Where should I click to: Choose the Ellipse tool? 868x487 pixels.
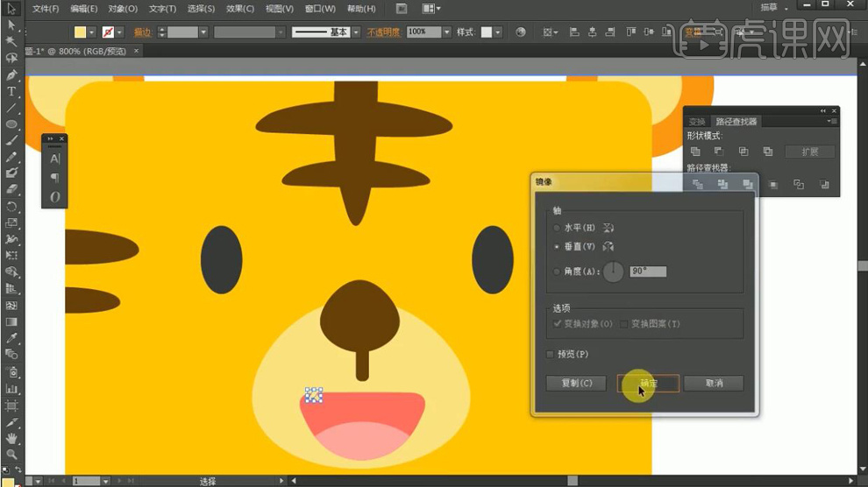[11, 124]
